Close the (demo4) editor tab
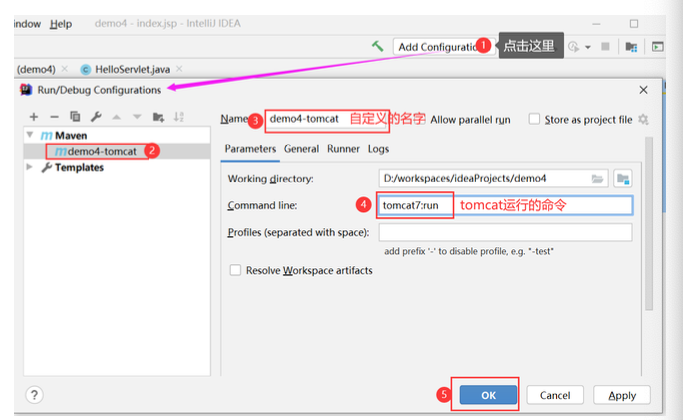This screenshot has width=683, height=420. [64, 69]
